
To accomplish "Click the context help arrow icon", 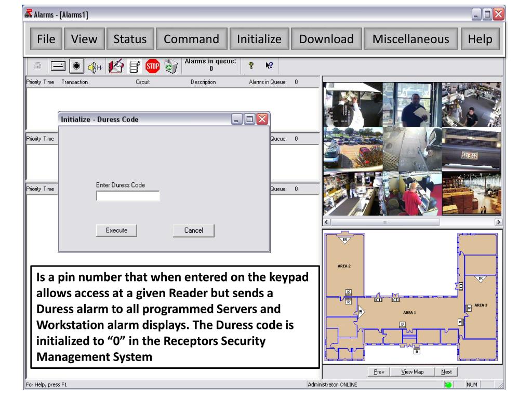I will 269,65.
